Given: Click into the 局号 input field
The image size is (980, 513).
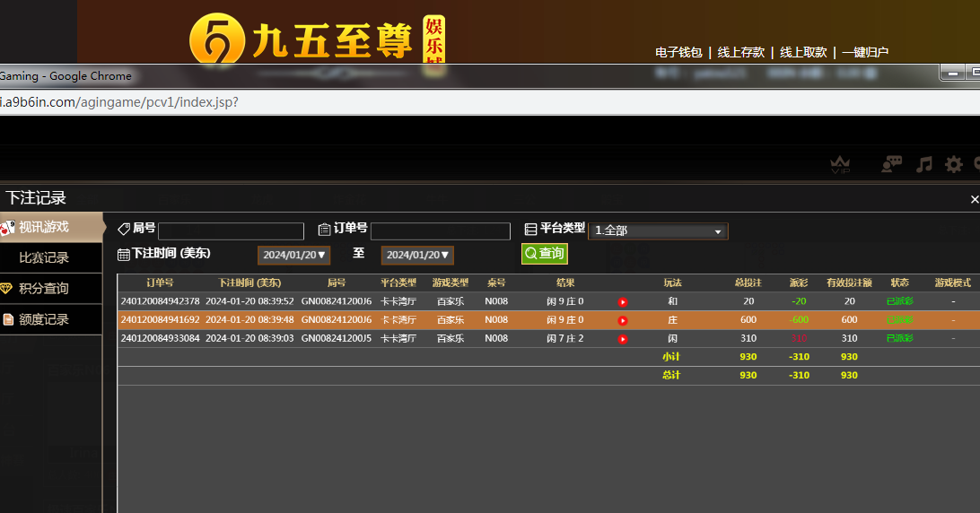Looking at the screenshot, I should click(231, 231).
